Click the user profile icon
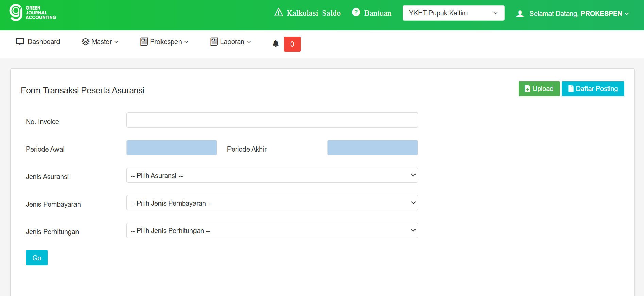644x296 pixels. pyautogui.click(x=520, y=14)
